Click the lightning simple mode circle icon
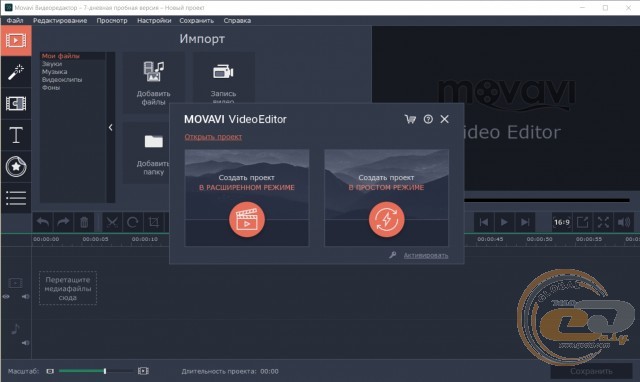Image resolution: width=640 pixels, height=382 pixels. point(386,220)
